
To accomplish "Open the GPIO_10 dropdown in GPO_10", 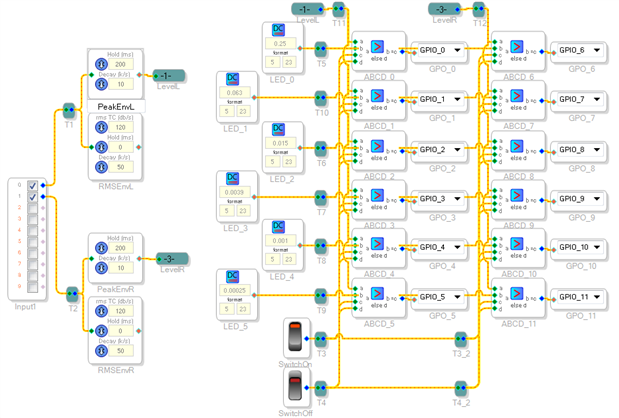I will (580, 247).
